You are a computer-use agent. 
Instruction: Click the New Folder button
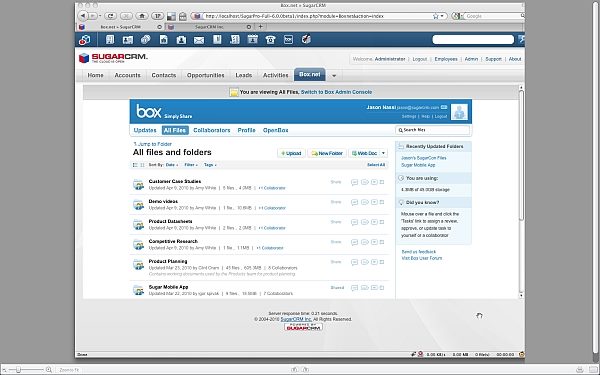(327, 153)
